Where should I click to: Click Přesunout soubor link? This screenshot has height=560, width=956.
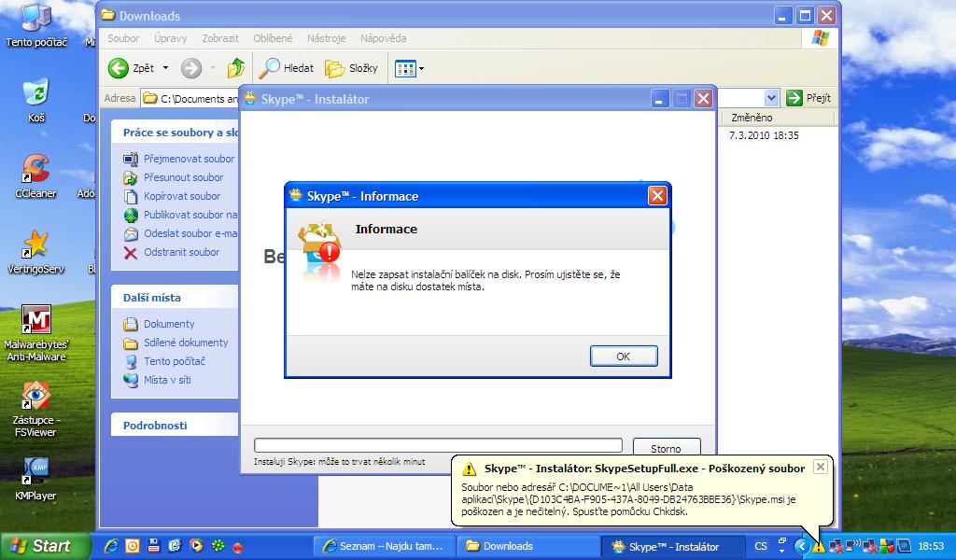(184, 177)
